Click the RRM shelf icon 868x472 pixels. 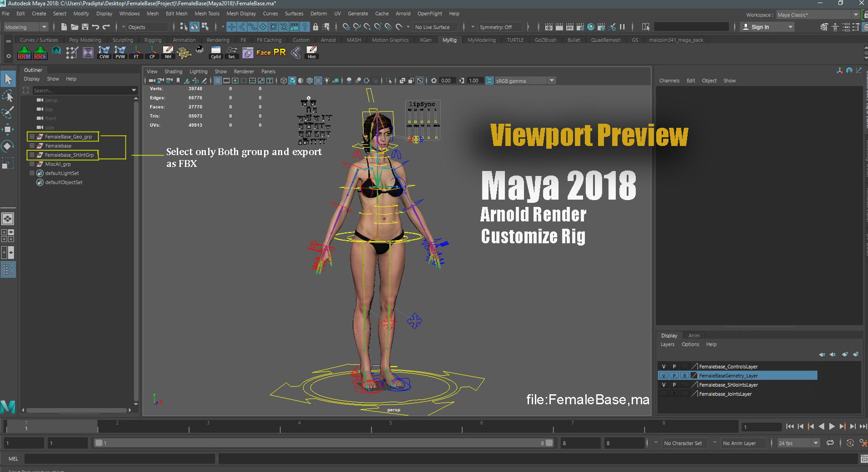24,53
